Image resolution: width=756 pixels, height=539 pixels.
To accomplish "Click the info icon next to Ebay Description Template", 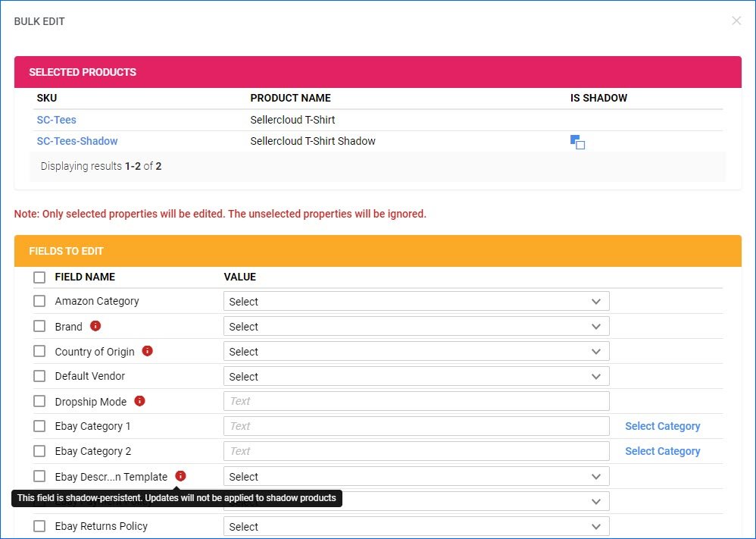I will (x=180, y=476).
